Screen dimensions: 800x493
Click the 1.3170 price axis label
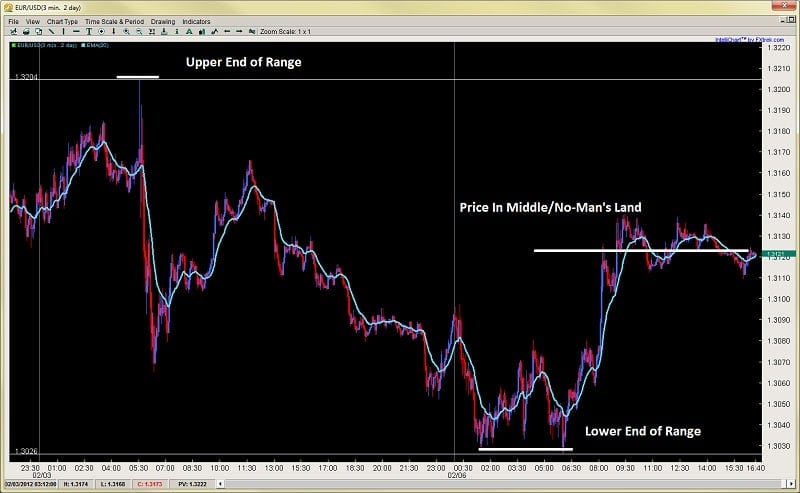tap(778, 152)
